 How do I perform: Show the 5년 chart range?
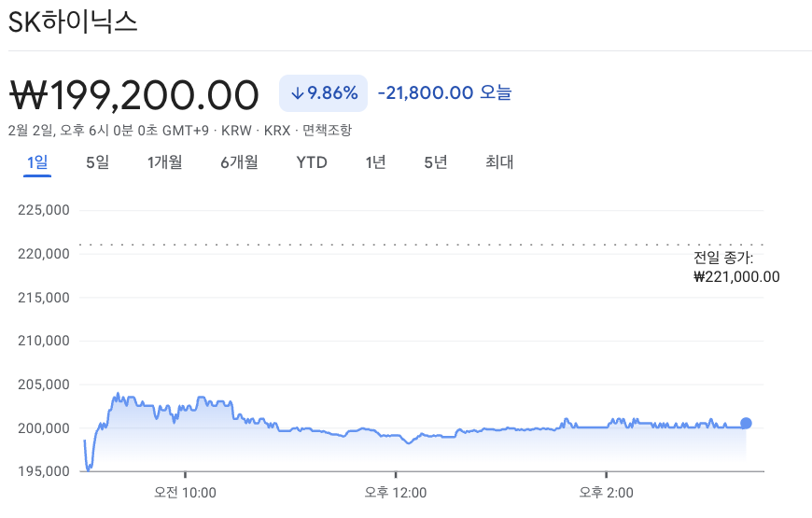[x=435, y=162]
